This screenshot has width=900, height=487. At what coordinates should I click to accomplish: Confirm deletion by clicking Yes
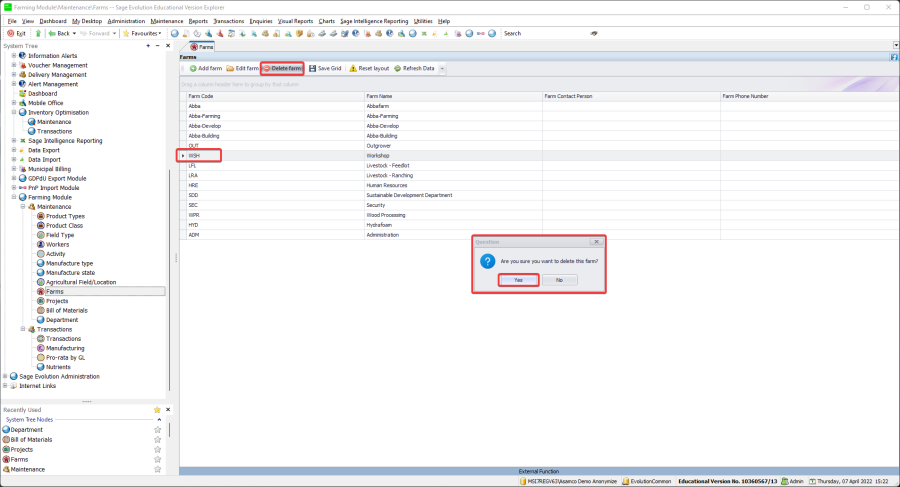[x=518, y=280]
